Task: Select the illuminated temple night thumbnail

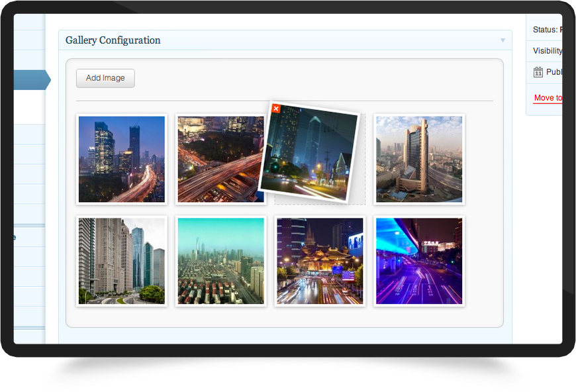Action: [x=320, y=261]
